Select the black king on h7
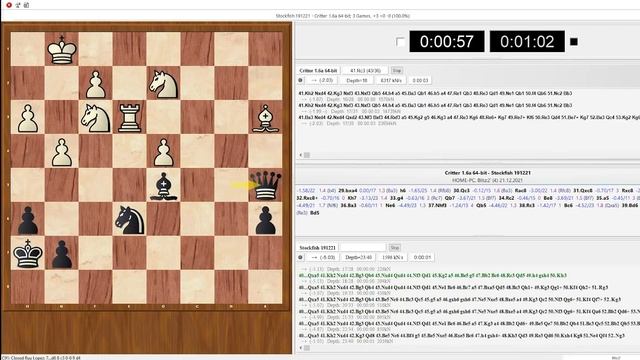 (28, 253)
